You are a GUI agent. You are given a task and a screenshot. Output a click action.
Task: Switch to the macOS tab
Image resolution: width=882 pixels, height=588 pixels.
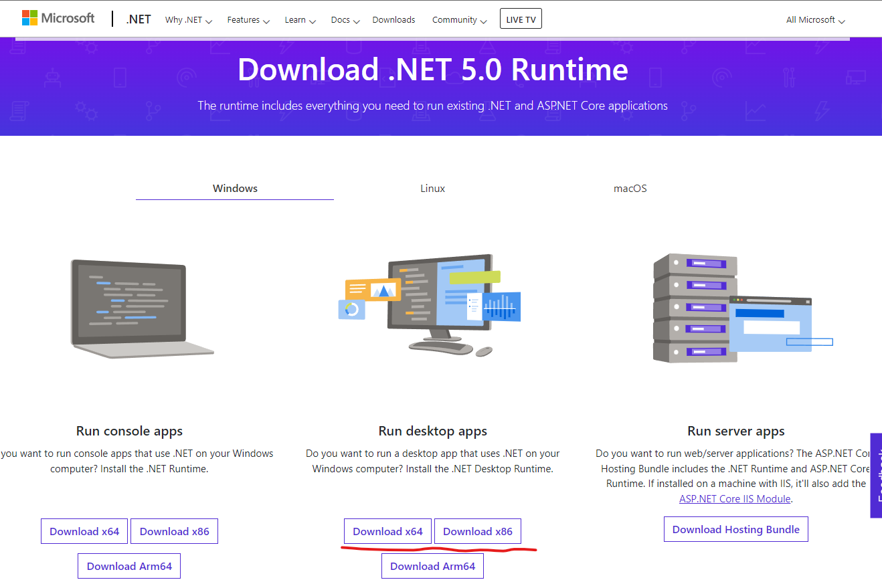point(630,189)
